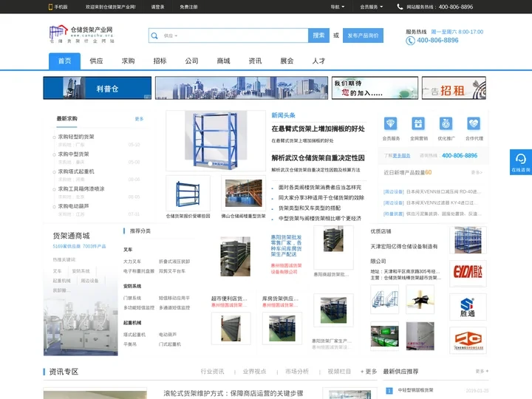This screenshot has width=532, height=399.
Task: Click the 周边设备 hot keyword tag
Action: coord(89,281)
